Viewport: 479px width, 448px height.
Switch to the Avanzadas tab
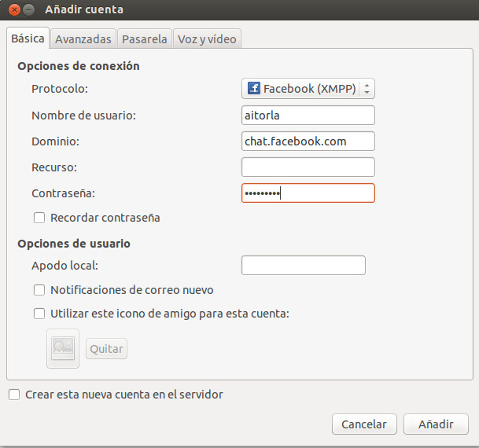83,39
